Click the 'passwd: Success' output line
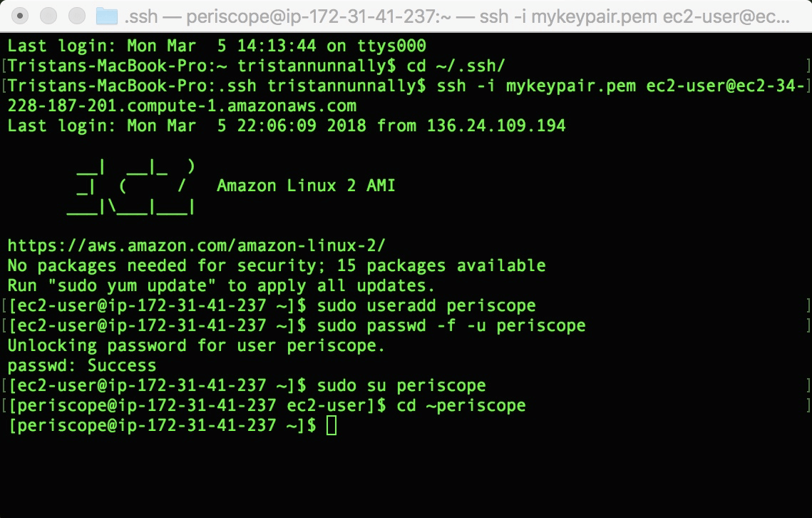The height and width of the screenshot is (518, 812). [81, 366]
